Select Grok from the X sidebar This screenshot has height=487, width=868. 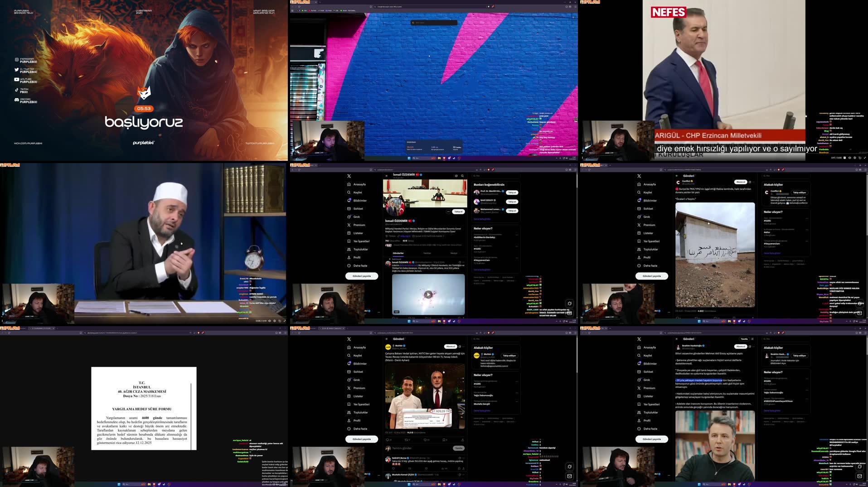tap(357, 217)
